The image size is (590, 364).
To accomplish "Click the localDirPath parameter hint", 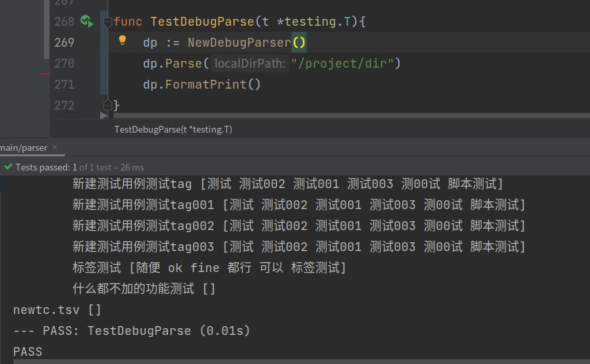I will pyautogui.click(x=249, y=64).
